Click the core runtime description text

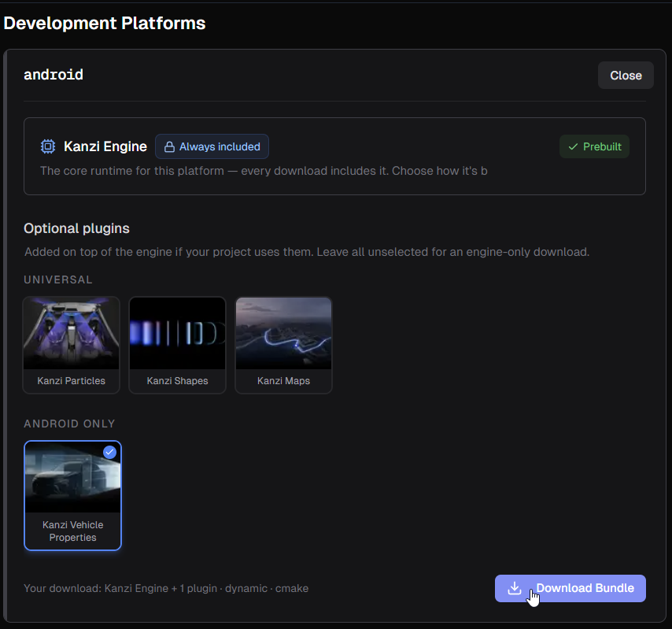click(264, 171)
